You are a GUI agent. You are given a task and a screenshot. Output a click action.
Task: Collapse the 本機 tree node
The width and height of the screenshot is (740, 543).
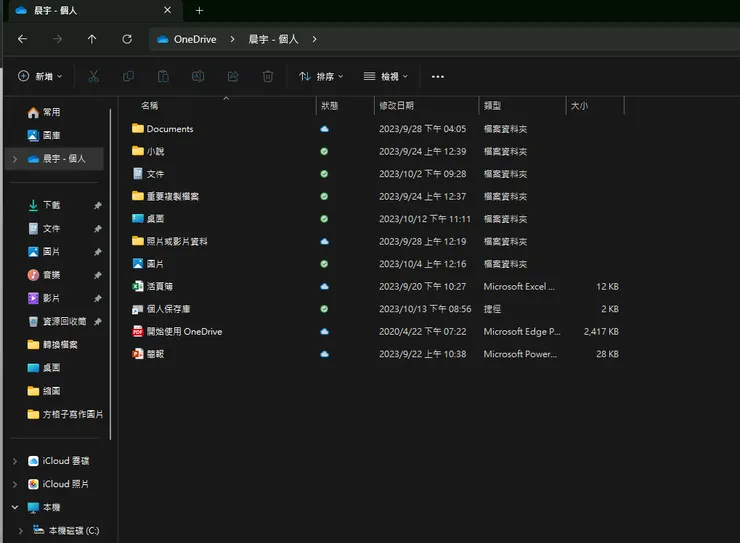[x=15, y=507]
